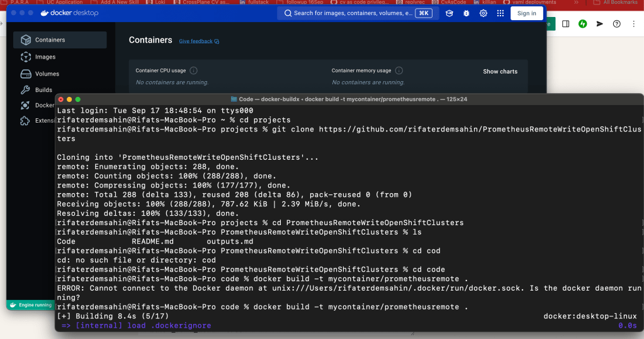Click the terminal window title text
Viewport: 644px width, 339px height.
point(353,99)
